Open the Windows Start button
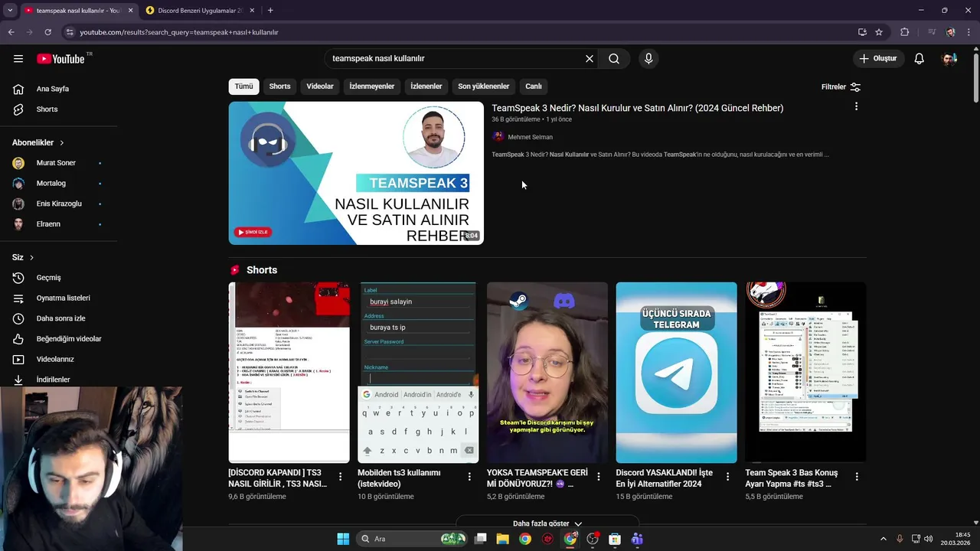980x551 pixels. 343,539
